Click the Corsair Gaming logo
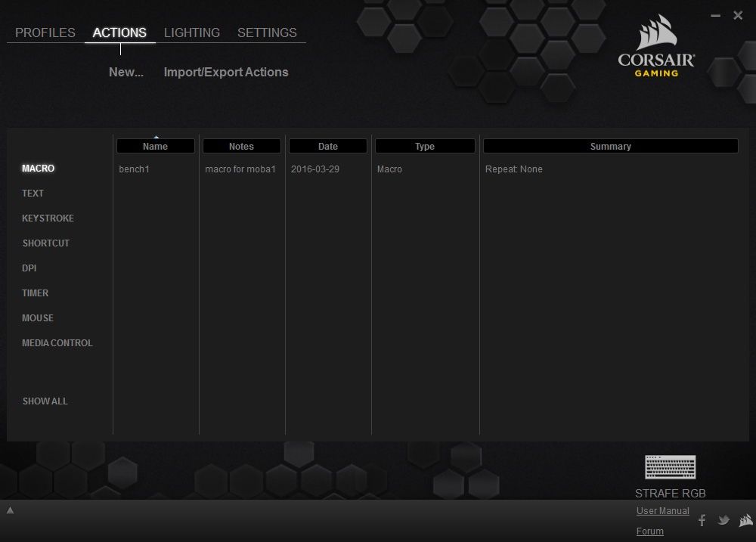The height and width of the screenshot is (542, 756). pyautogui.click(x=656, y=46)
